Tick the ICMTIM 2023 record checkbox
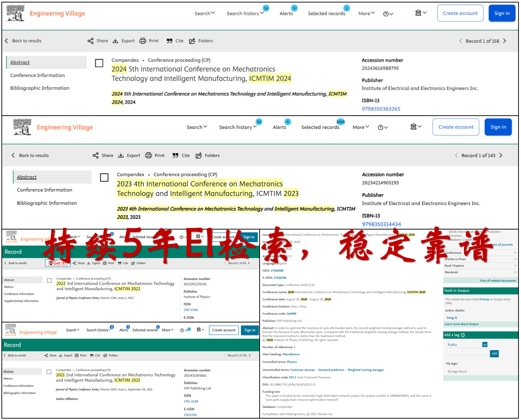Image resolution: width=521 pixels, height=420 pixels. click(104, 177)
